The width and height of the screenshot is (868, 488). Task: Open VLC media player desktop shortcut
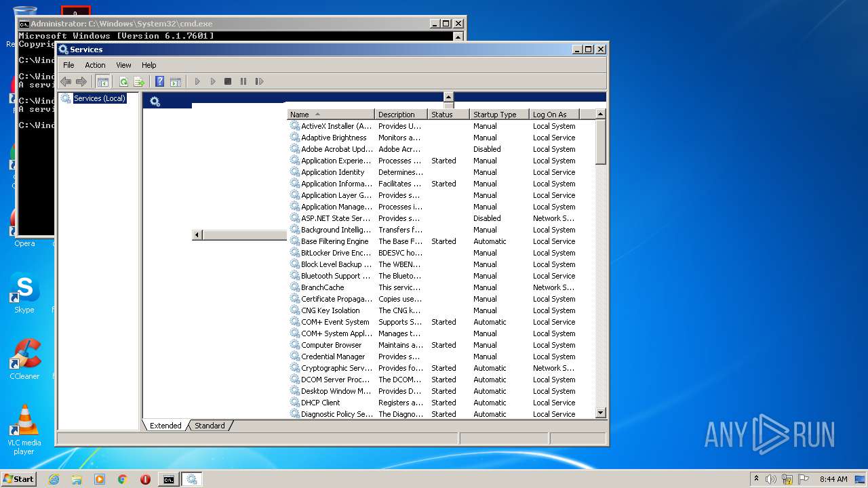tap(24, 430)
